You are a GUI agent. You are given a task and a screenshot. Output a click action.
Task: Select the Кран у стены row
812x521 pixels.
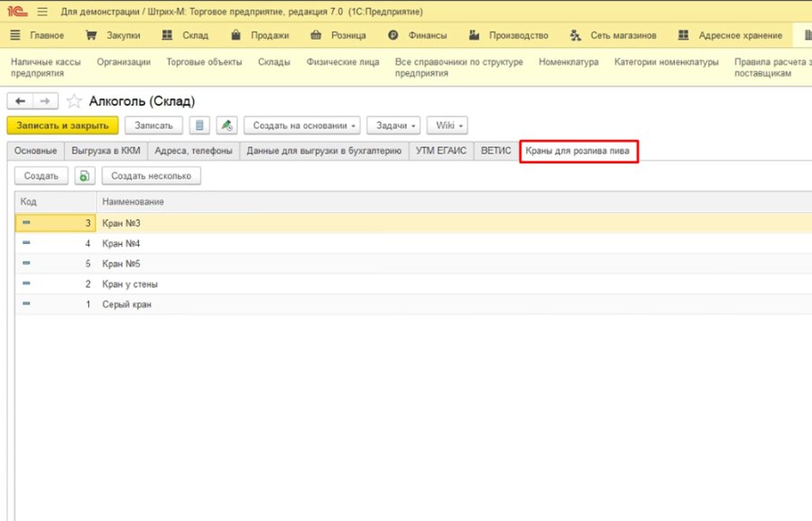point(413,284)
